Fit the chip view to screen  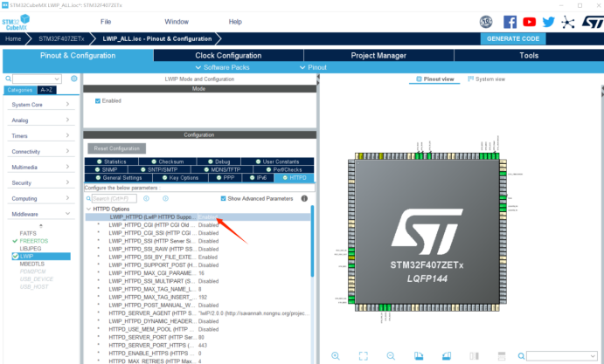364,356
